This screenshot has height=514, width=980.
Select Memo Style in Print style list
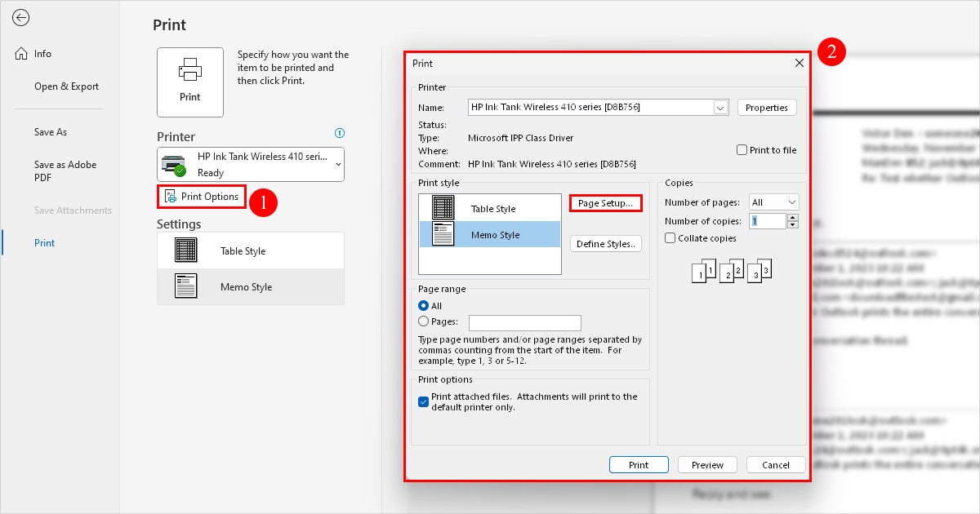[490, 234]
